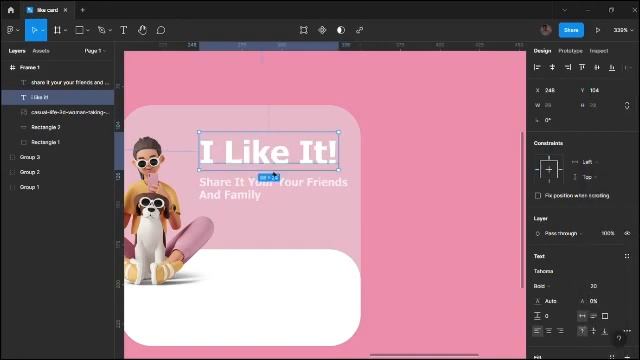Go to the Home tab icon
This screenshot has height=360, width=640.
[x=11, y=10]
